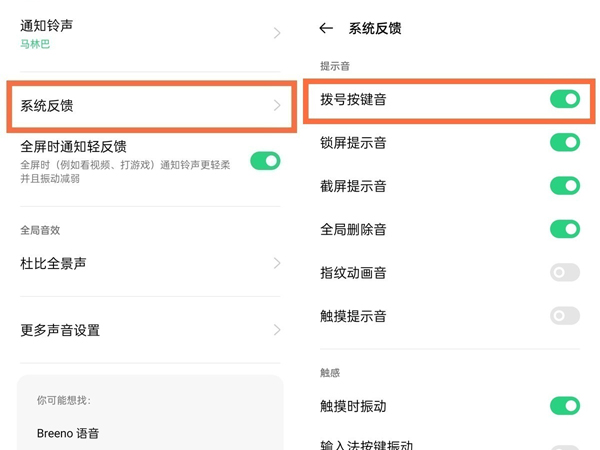Toggle 全屏时通知轻反馈 switch
The image size is (600, 450).
click(265, 161)
